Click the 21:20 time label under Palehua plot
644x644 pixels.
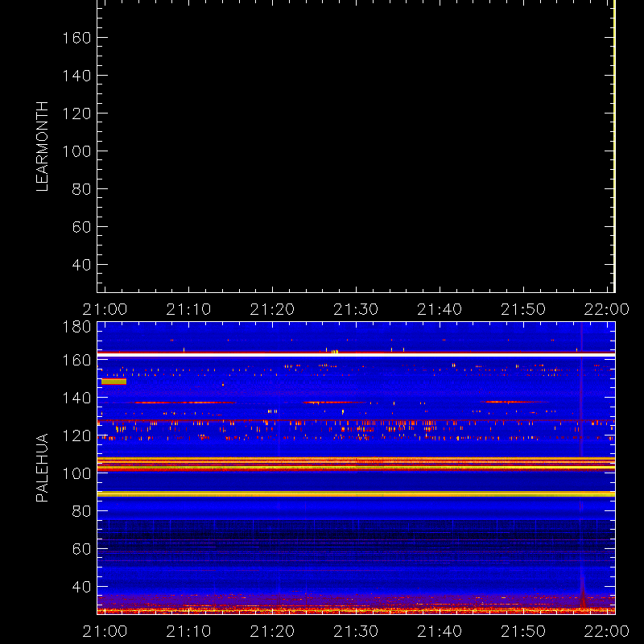pos(272,631)
